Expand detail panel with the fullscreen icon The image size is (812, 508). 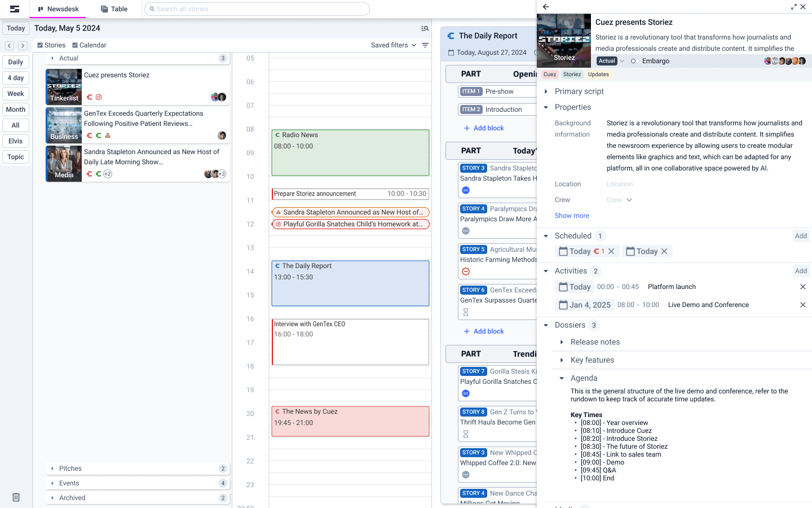[x=794, y=7]
